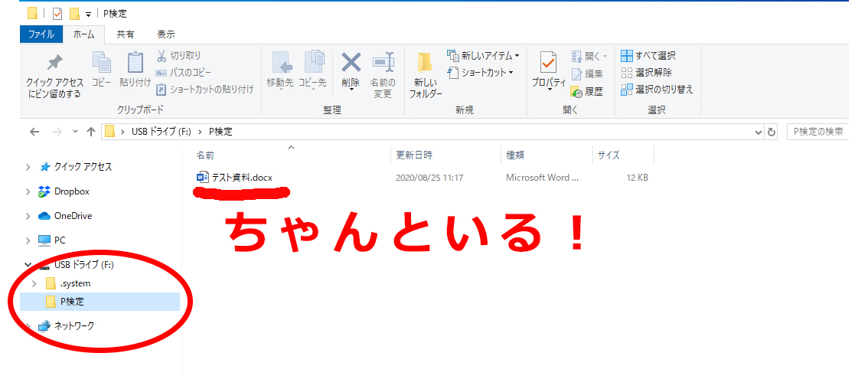Open Properties (プロパティ) icon

[x=548, y=64]
